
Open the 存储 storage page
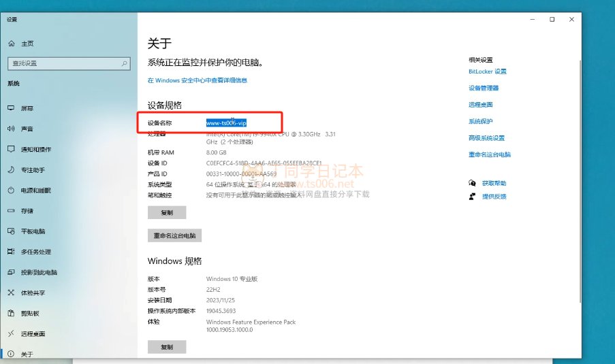pos(27,211)
